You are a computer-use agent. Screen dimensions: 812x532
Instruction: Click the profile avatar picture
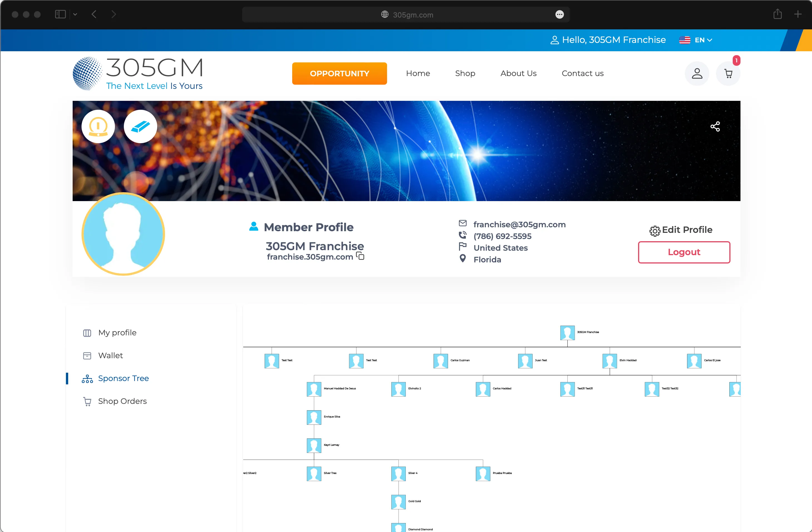123,234
